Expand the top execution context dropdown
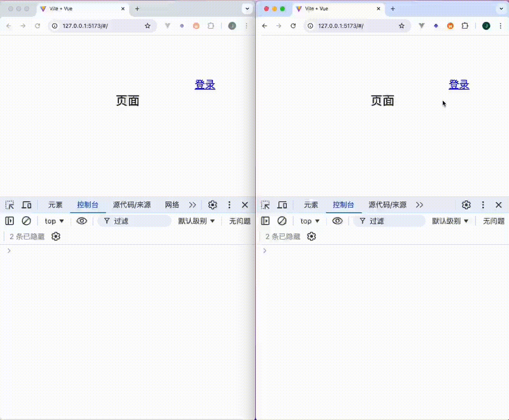Image resolution: width=509 pixels, height=420 pixels. pyautogui.click(x=54, y=221)
